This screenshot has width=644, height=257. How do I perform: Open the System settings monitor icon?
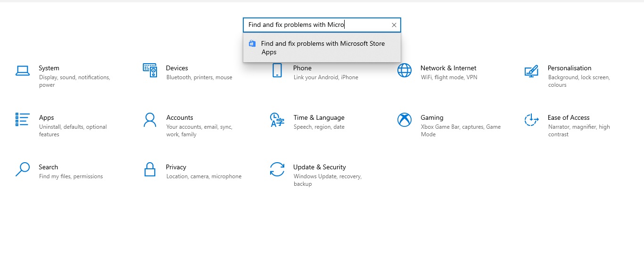[23, 71]
